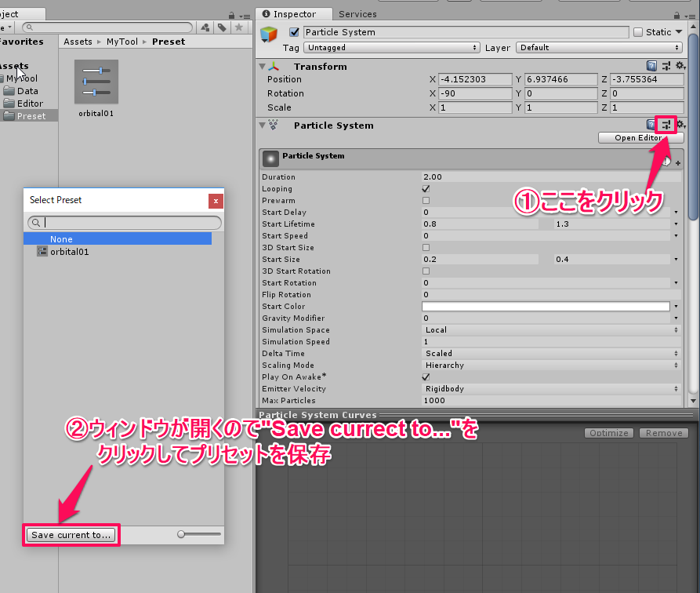Click MyTool in the breadcrumb path
Viewport: 700px width, 593px height.
122,42
